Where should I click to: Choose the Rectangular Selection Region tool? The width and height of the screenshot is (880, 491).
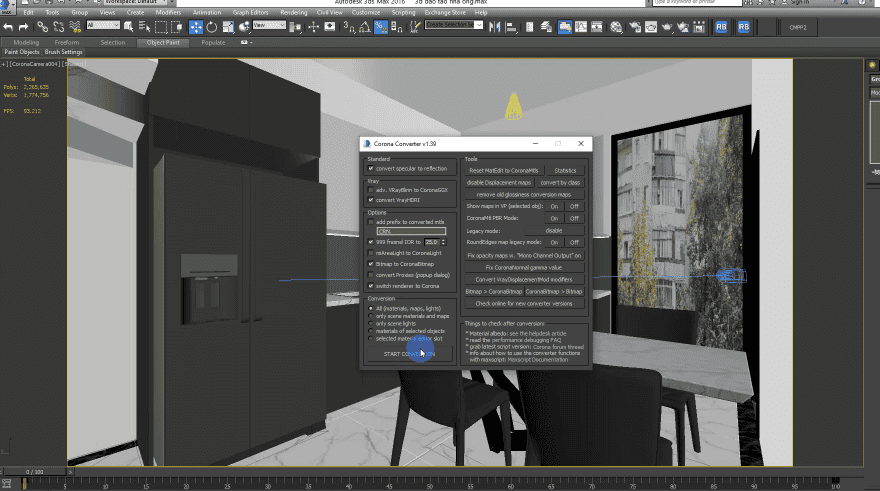pos(161,27)
